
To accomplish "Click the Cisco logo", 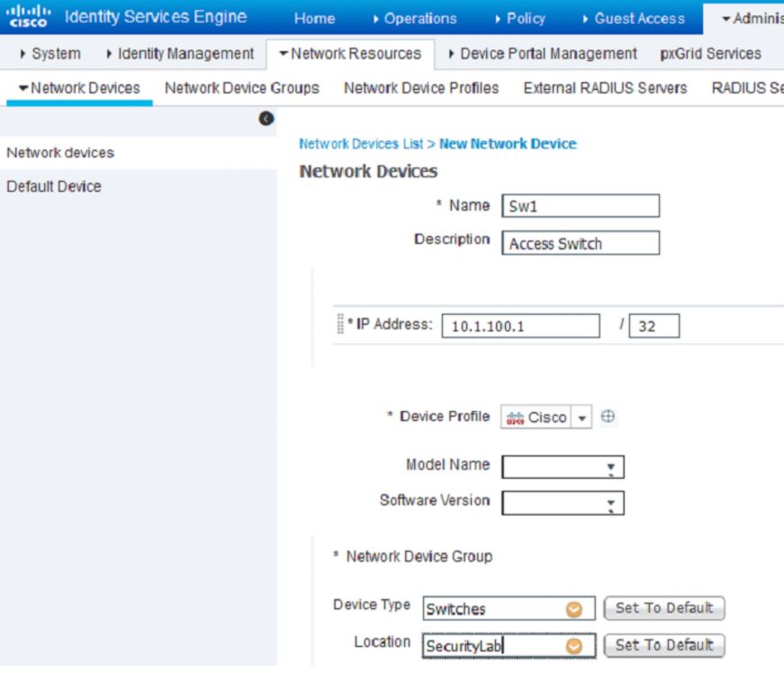I will click(x=29, y=16).
